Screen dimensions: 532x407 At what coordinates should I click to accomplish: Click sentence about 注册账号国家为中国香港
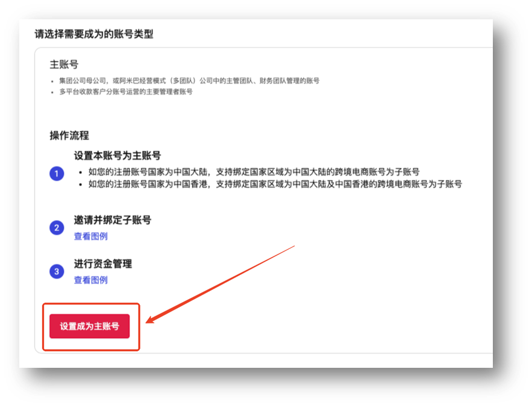(275, 185)
